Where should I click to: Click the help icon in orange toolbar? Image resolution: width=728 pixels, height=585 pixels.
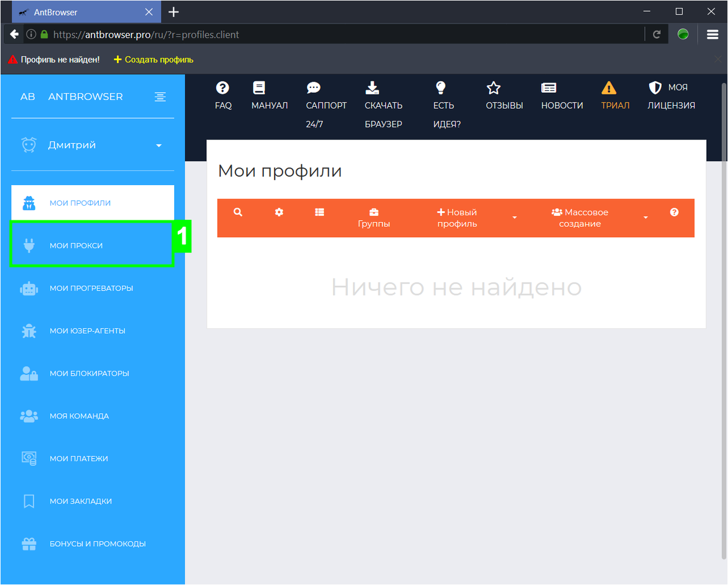pyautogui.click(x=674, y=212)
